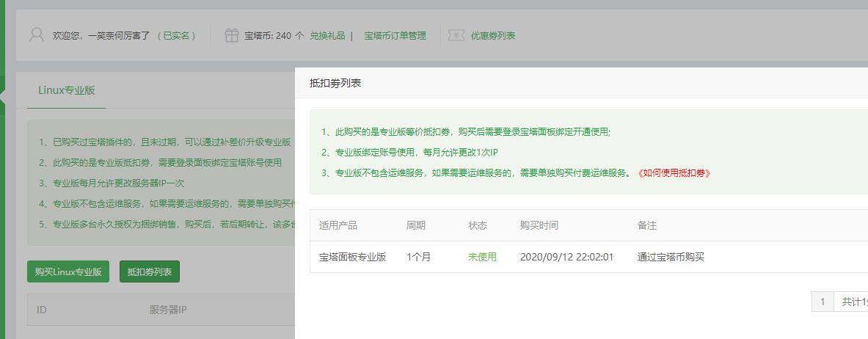Switch to the Linux专业版 tab
868x339 pixels.
[x=67, y=90]
